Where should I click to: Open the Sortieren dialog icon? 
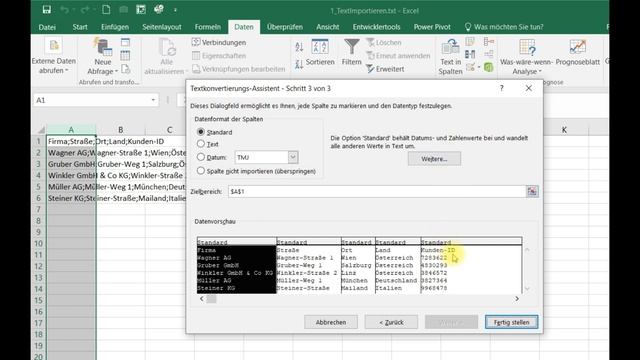320,47
